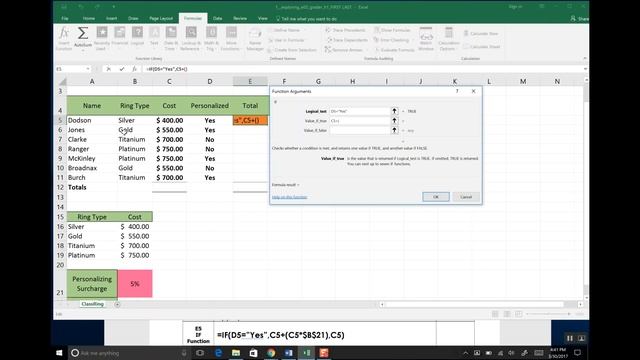Click Remove Arrows in Formula Auditing
640x360 pixels.
click(346, 50)
